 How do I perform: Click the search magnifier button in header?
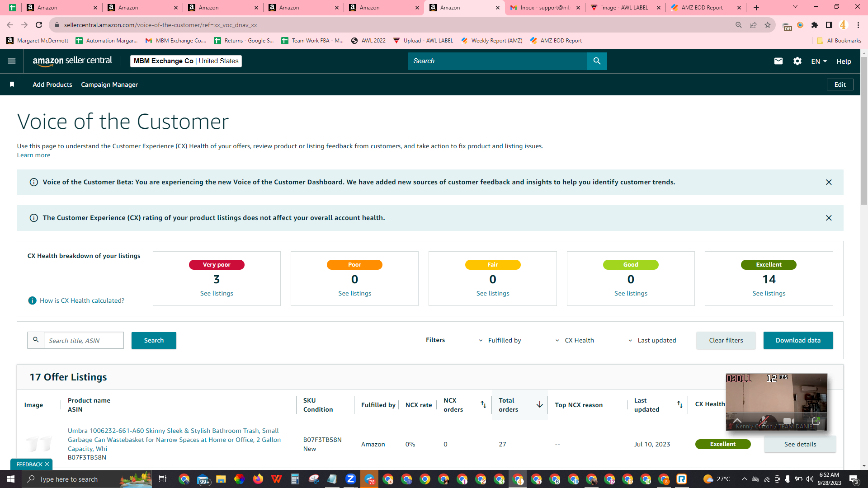[x=597, y=61]
